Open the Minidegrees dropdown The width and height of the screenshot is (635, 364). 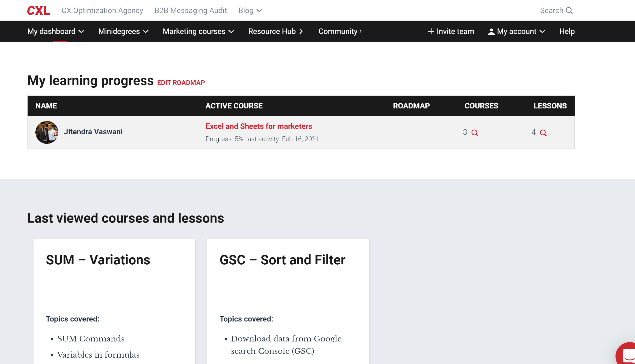click(x=123, y=32)
